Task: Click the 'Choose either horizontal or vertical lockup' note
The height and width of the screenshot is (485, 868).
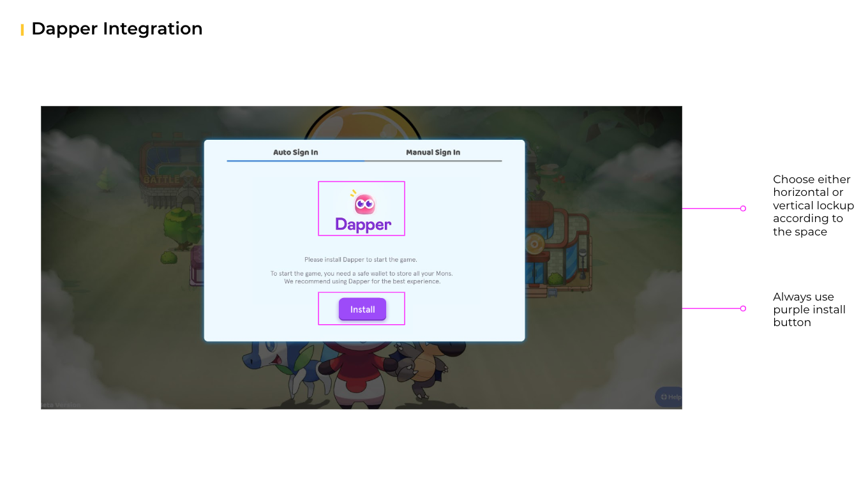Action: coord(813,205)
